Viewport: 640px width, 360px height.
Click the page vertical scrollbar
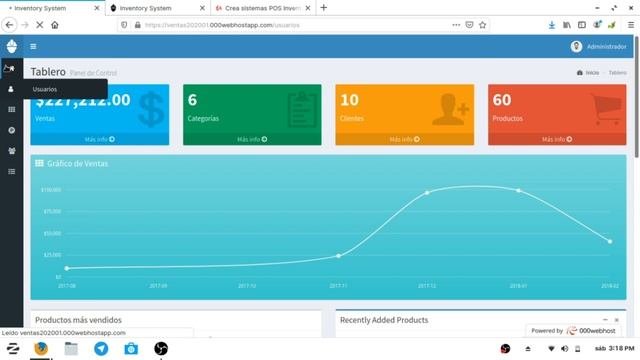tap(636, 97)
